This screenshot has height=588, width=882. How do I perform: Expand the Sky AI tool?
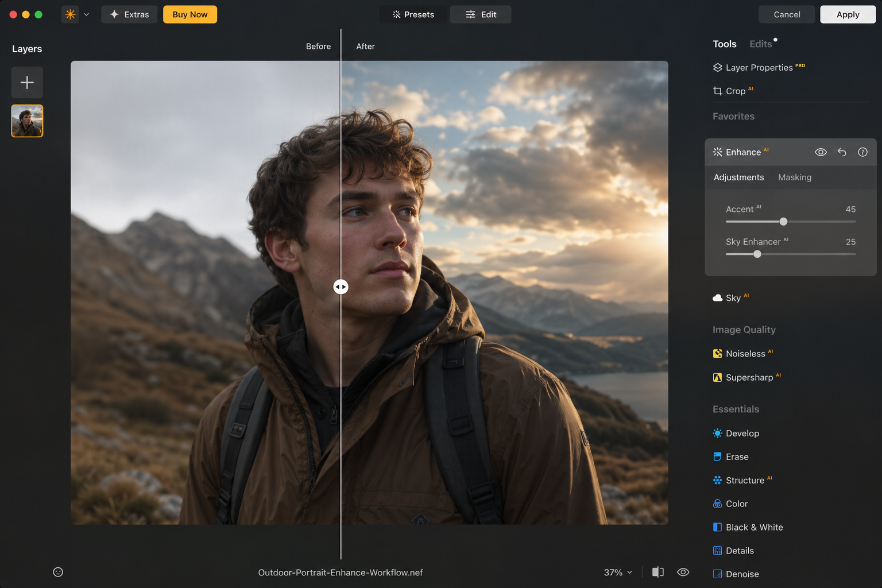[x=733, y=298]
